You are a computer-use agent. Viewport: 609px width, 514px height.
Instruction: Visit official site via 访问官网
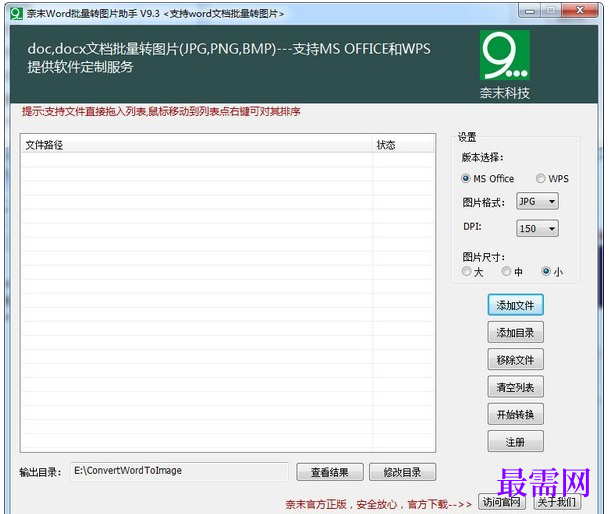pos(502,502)
